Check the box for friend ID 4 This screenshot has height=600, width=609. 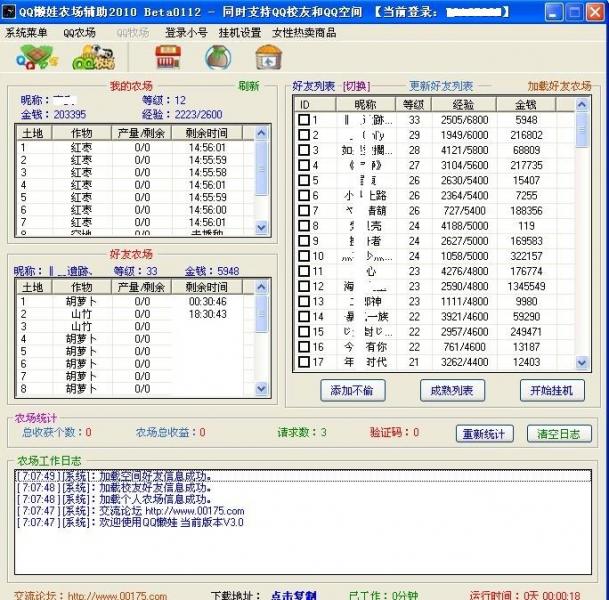click(304, 165)
